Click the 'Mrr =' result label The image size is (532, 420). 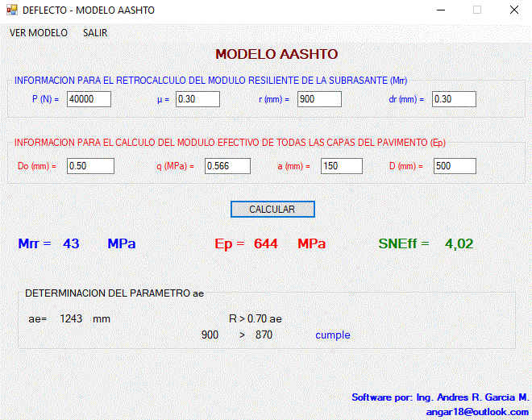tap(35, 243)
